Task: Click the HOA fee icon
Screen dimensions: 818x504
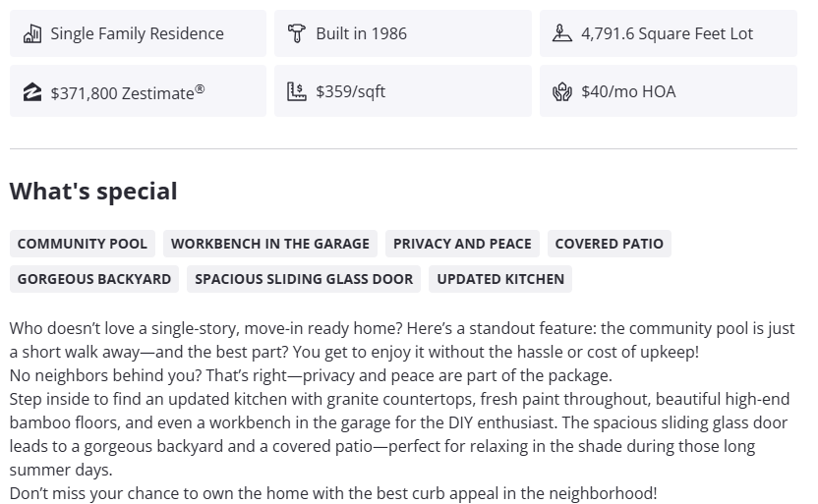Action: [x=562, y=92]
